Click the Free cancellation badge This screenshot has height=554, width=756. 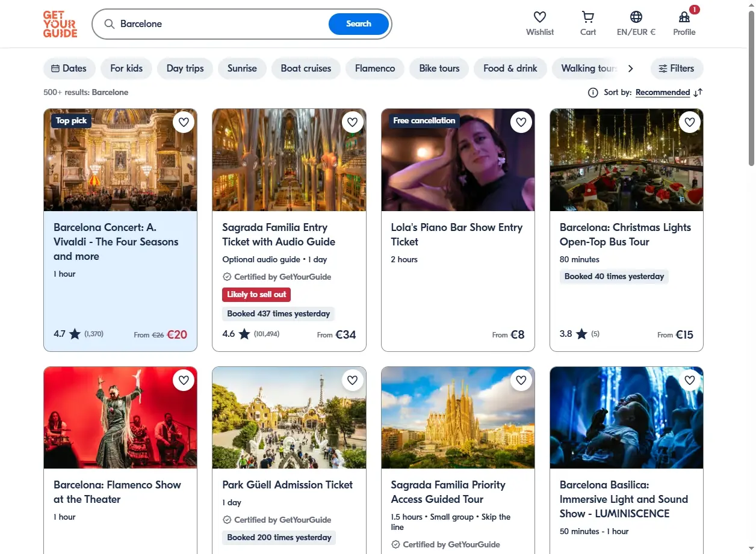click(424, 121)
